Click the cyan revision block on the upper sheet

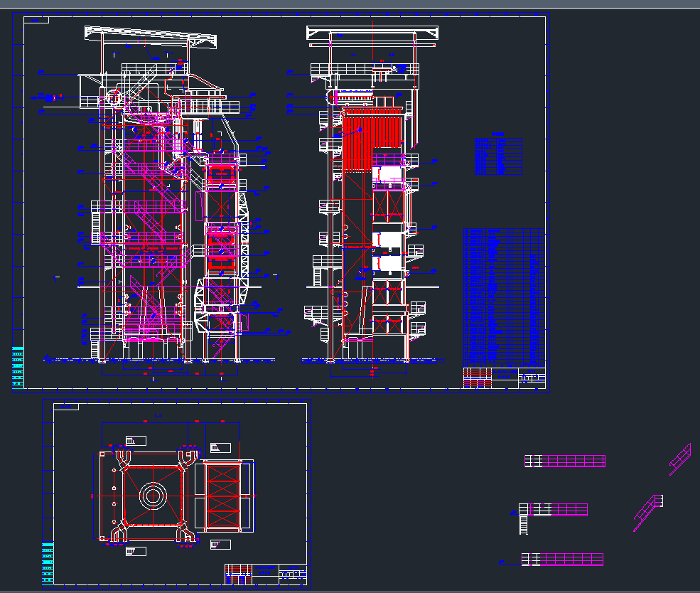tap(18, 367)
